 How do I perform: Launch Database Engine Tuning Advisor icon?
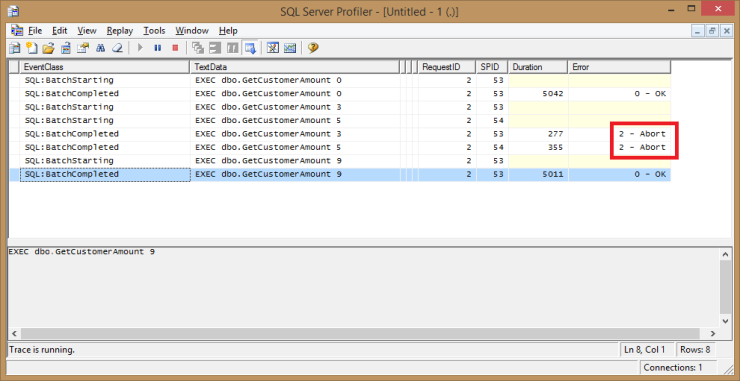tap(273, 48)
